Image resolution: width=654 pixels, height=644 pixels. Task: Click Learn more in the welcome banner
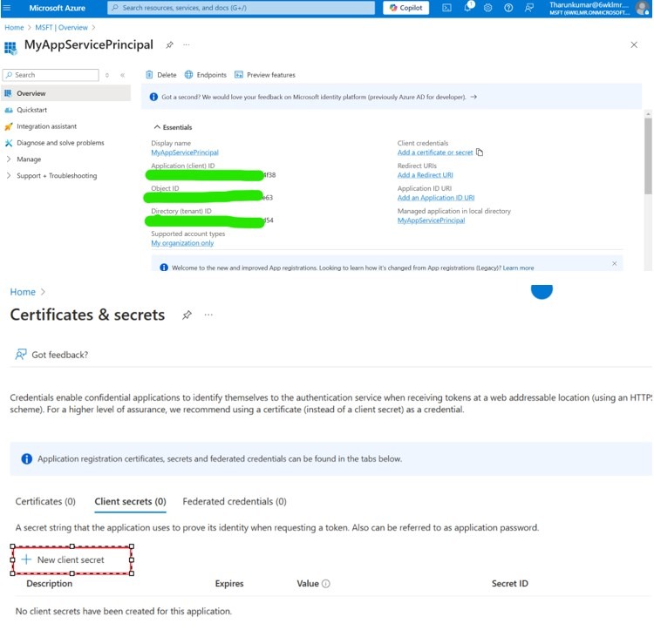(518, 268)
